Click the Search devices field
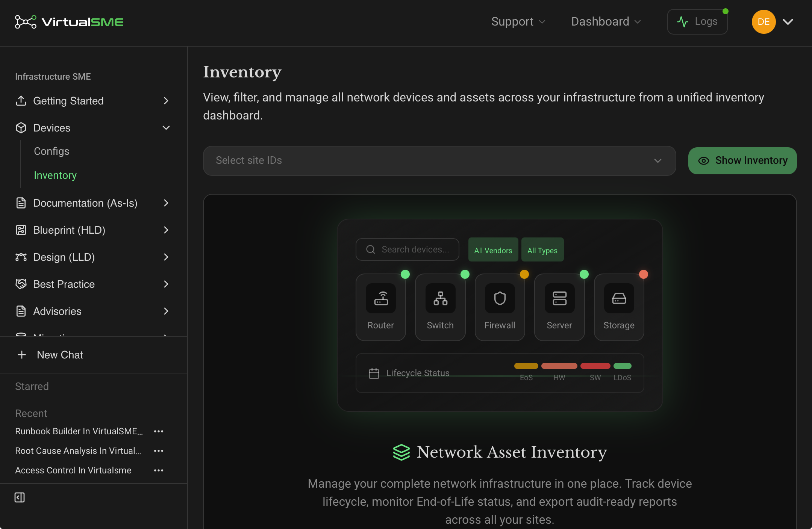812x529 pixels. point(408,249)
